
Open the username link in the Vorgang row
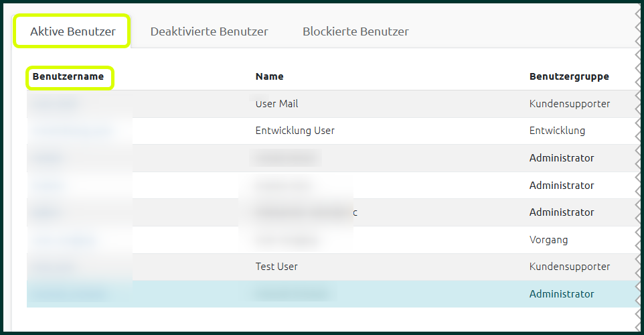pos(64,240)
